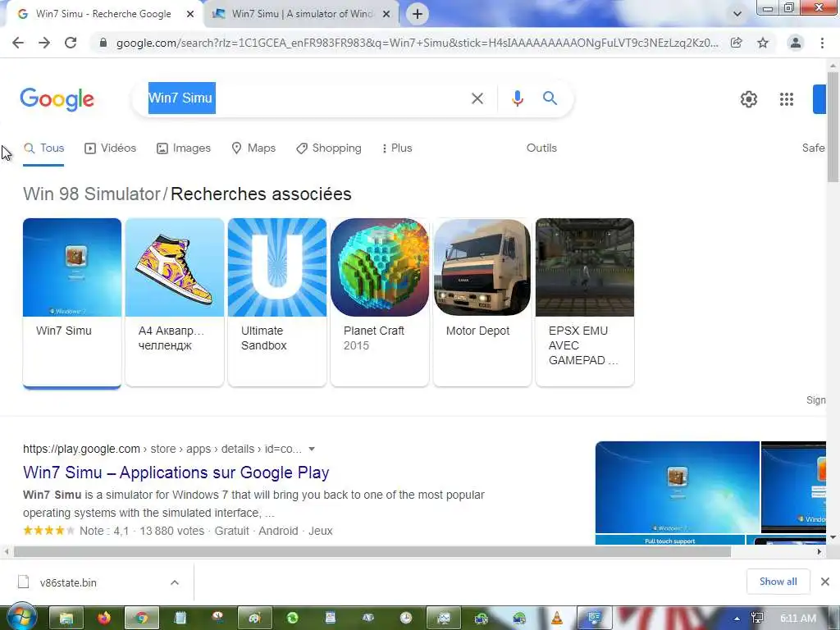Select the Planet Craft 2015 card
Screen dimensions: 840x630
tap(380, 302)
